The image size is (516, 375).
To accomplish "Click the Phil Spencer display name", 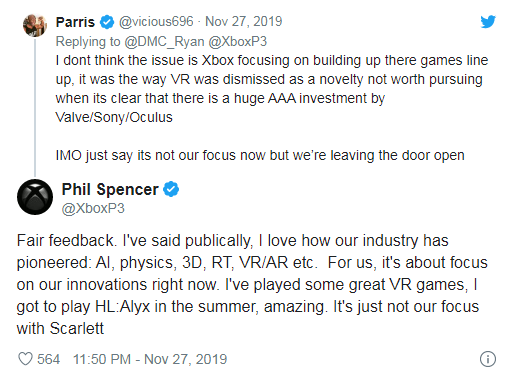I will tap(110, 189).
